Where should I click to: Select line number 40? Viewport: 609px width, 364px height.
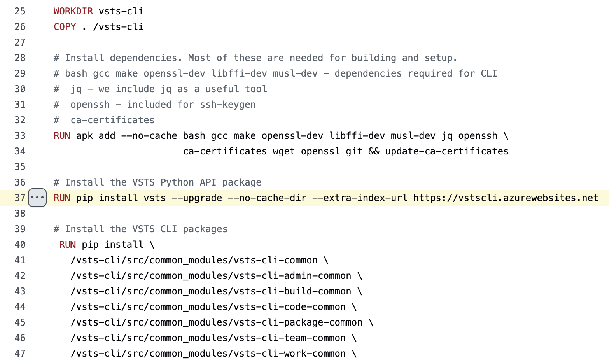coord(20,245)
